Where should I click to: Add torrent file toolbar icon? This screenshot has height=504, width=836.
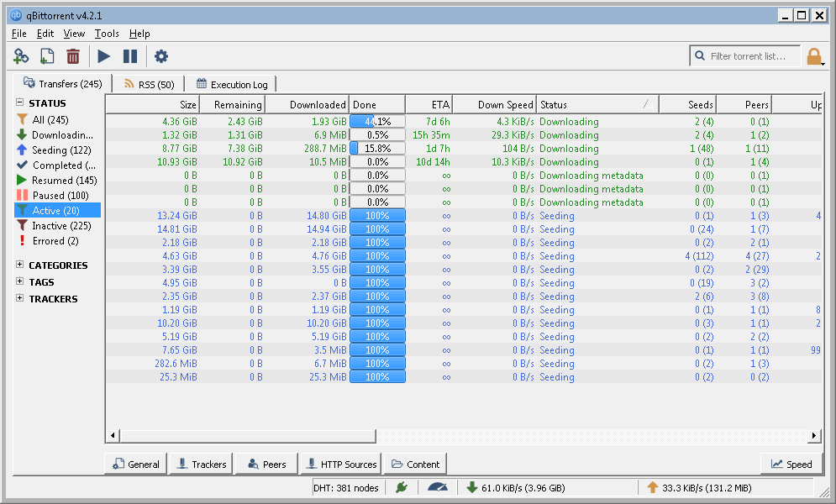[47, 56]
